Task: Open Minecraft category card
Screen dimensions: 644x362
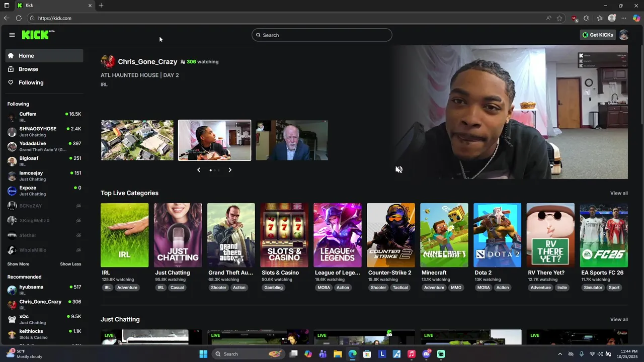Action: tap(444, 235)
